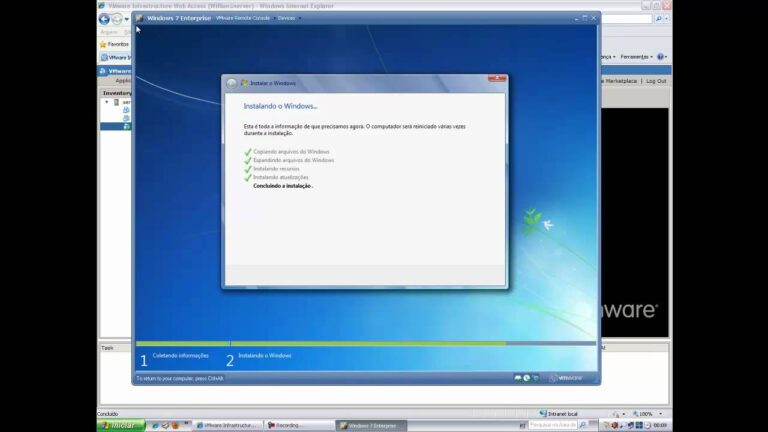The image size is (768, 432).
Task: Click the console's hard disk device status icon
Action: pos(518,378)
